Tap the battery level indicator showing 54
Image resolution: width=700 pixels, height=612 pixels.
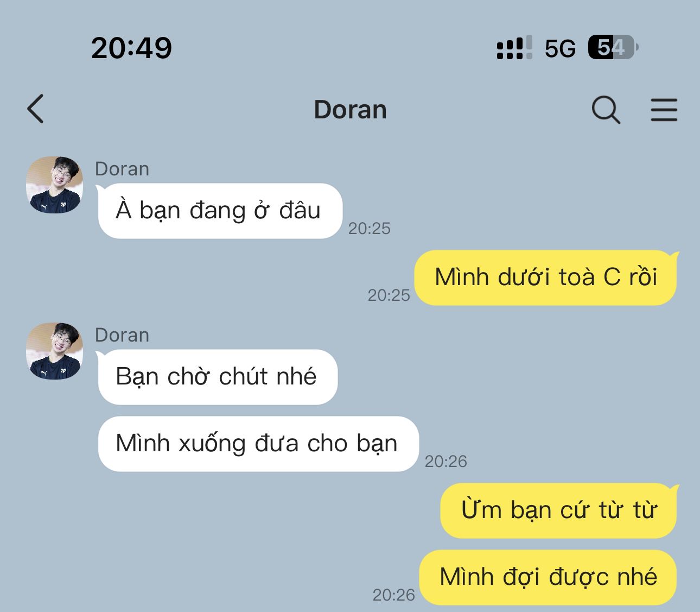(x=613, y=48)
